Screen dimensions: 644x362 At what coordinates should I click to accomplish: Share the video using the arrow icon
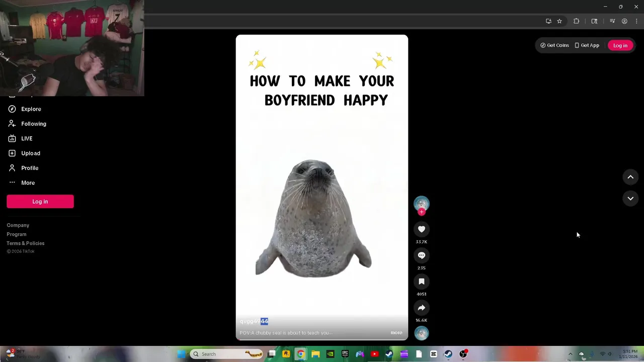(422, 308)
